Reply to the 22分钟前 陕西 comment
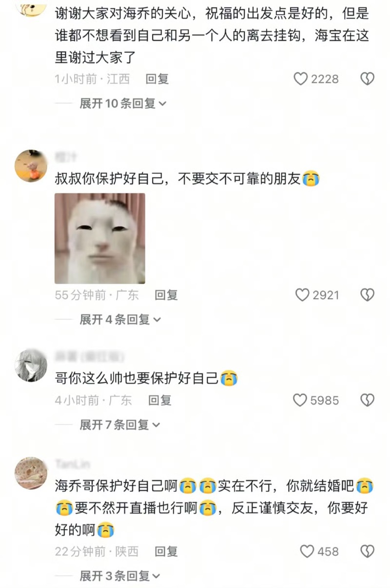Viewport: 390px width, 588px height. pos(166,551)
